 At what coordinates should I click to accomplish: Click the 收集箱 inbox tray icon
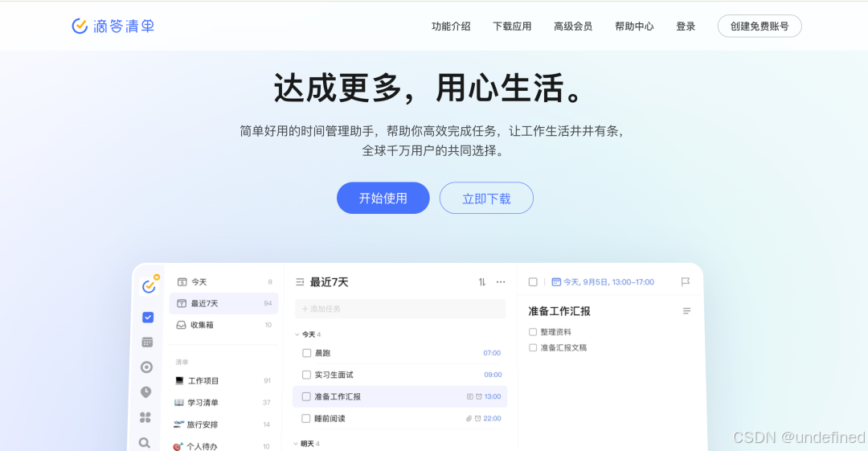click(x=181, y=325)
